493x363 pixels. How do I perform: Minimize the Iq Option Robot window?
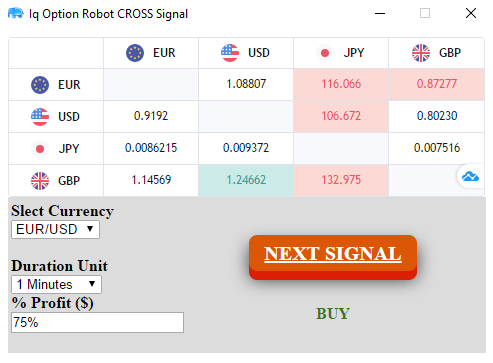380,13
